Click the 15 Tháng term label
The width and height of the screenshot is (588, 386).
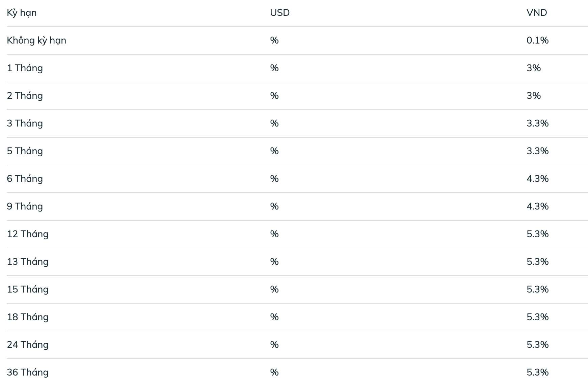tap(28, 289)
